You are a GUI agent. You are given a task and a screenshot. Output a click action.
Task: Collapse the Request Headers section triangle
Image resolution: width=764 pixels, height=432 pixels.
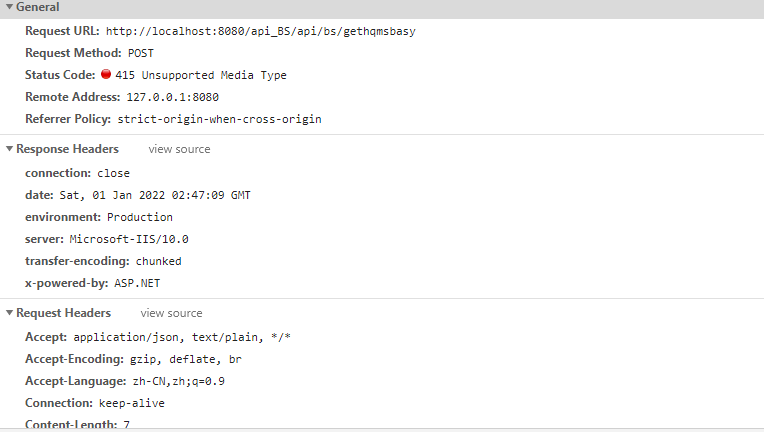pyautogui.click(x=9, y=313)
